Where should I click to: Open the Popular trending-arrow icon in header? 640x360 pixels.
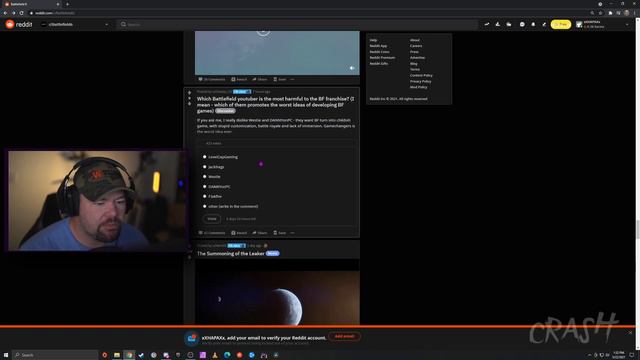tap(487, 24)
